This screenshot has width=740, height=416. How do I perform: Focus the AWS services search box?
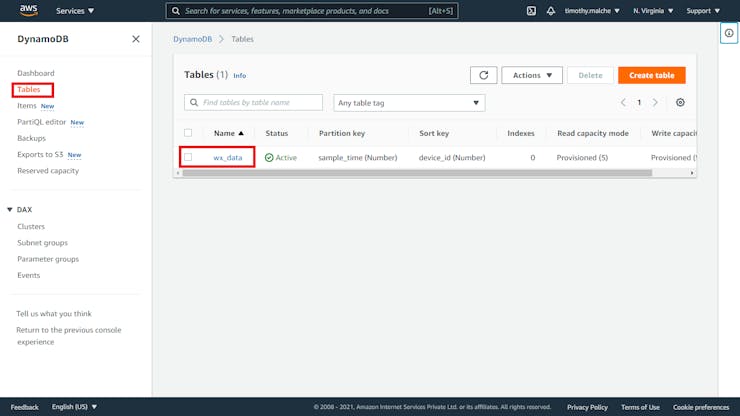point(312,11)
